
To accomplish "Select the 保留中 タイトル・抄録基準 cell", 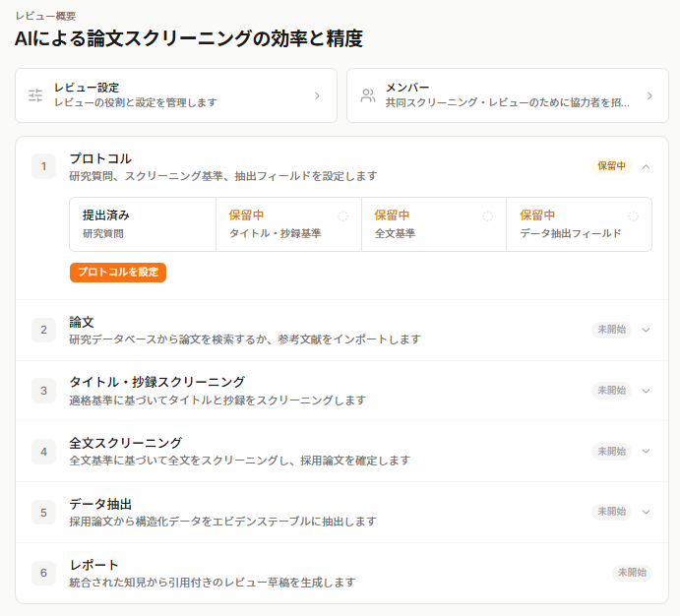I will [288, 224].
